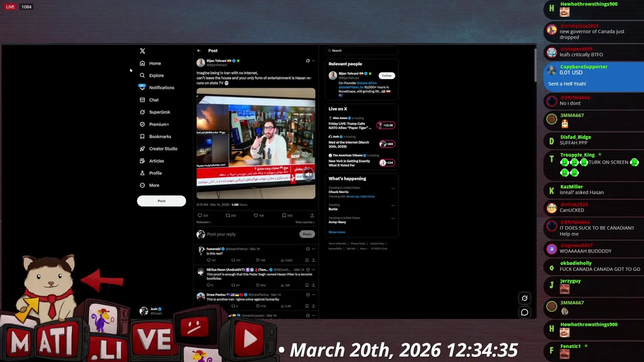
Task: Click Show more under What's happening
Action: click(x=337, y=232)
